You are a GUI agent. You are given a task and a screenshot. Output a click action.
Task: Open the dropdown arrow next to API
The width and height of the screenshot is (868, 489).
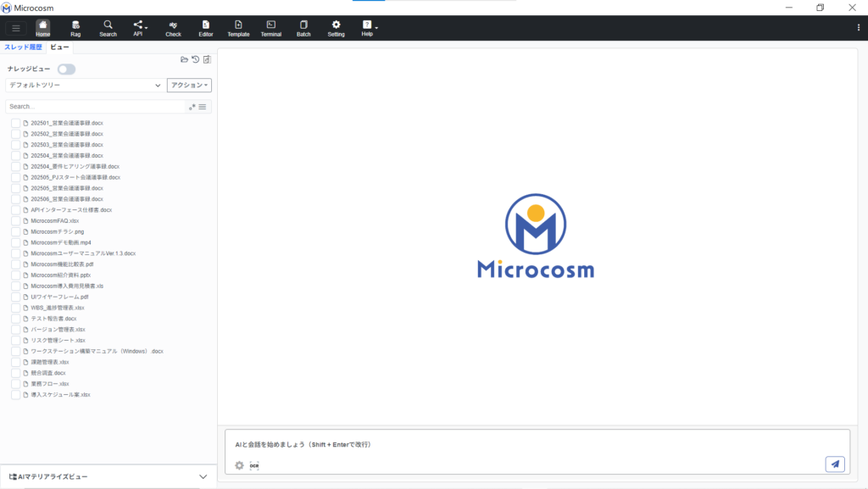146,28
